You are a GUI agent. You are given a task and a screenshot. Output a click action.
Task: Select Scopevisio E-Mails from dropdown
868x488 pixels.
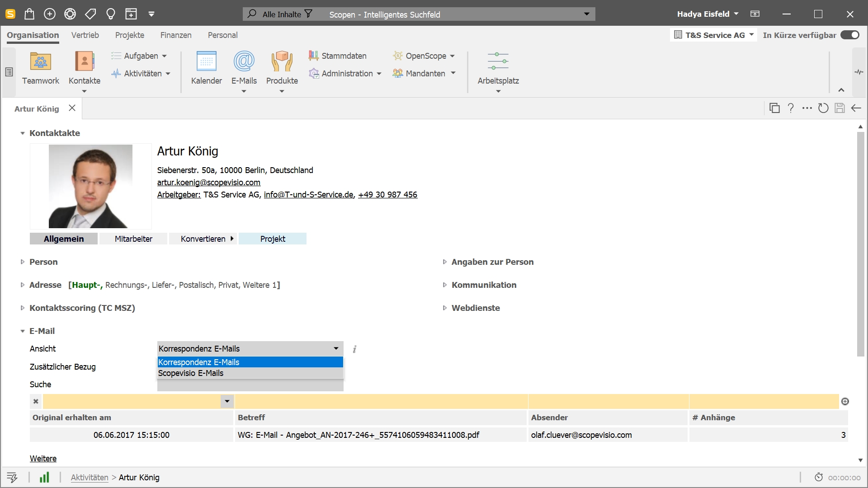click(190, 372)
